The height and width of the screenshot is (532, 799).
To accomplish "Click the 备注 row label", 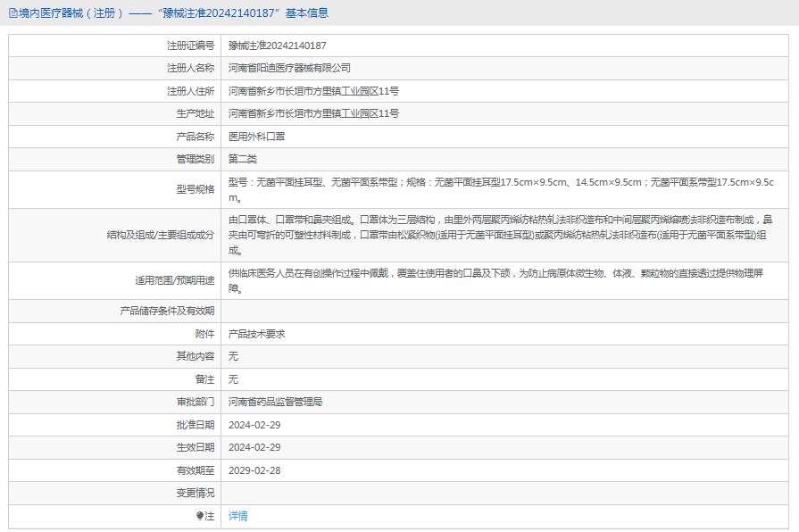I will pyautogui.click(x=204, y=379).
